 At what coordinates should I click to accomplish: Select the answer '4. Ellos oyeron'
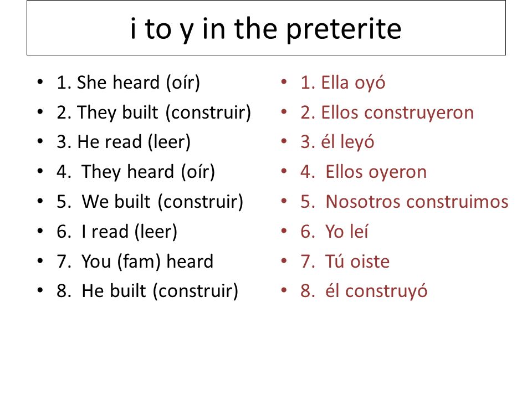pyautogui.click(x=364, y=172)
